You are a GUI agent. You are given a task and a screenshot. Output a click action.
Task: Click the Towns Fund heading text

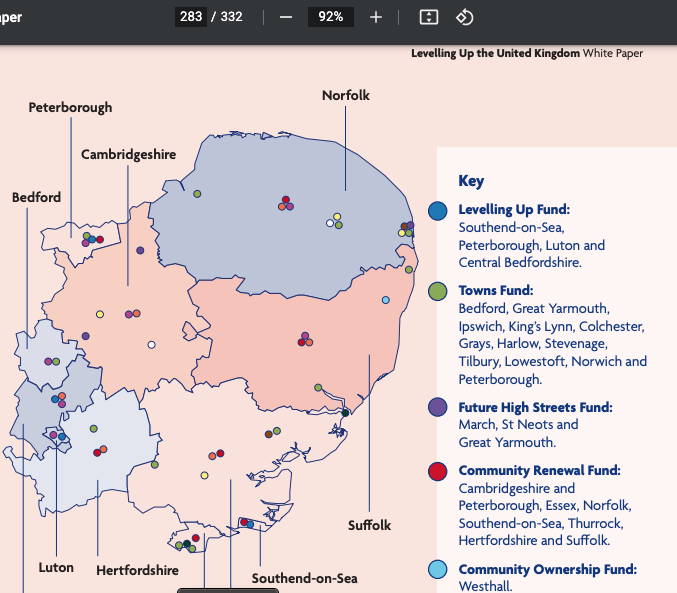495,291
